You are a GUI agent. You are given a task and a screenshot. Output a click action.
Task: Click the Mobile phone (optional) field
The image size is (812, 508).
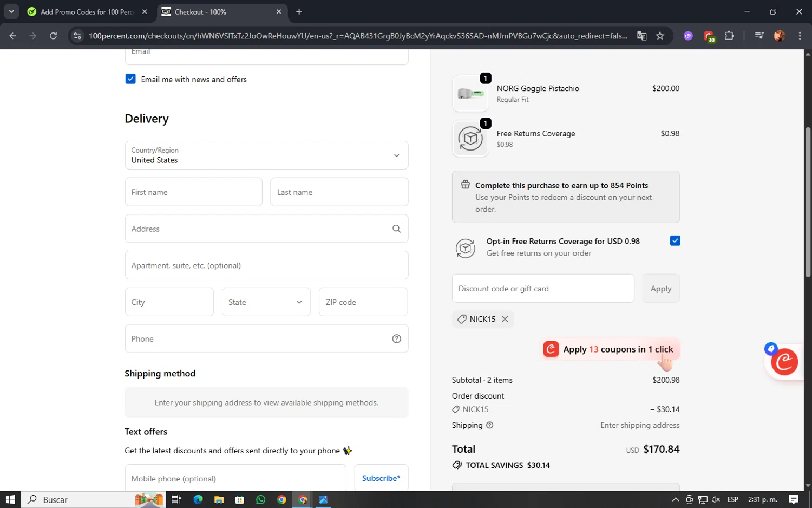coord(235,478)
